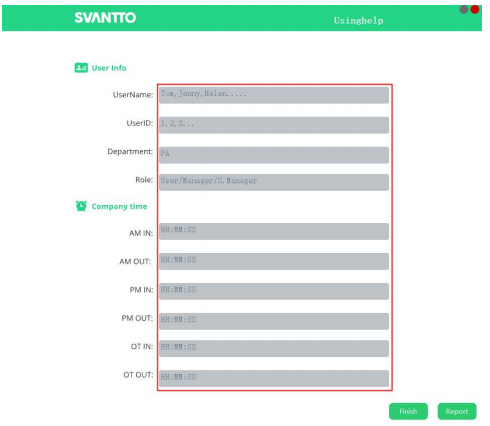This screenshot has width=490, height=426.
Task: Click the AM IN time field
Action: [274, 231]
